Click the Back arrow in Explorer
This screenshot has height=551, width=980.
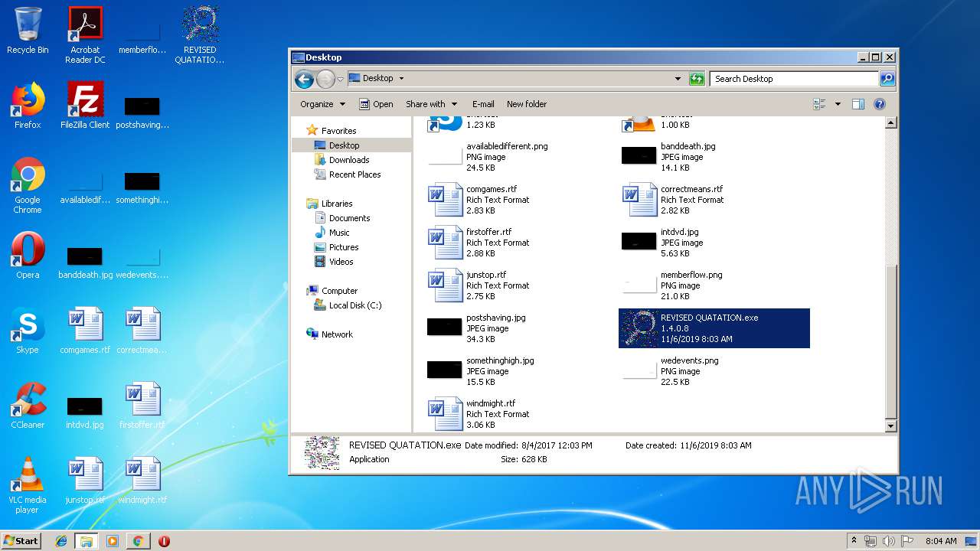point(304,79)
